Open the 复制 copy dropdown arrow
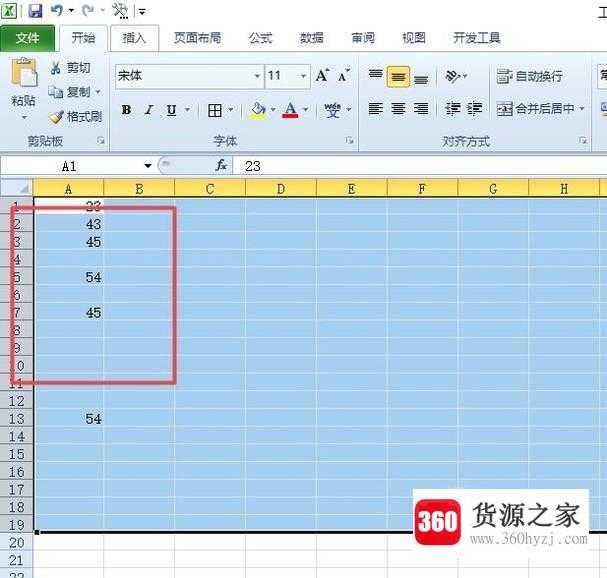This screenshot has height=578, width=607. click(98, 92)
